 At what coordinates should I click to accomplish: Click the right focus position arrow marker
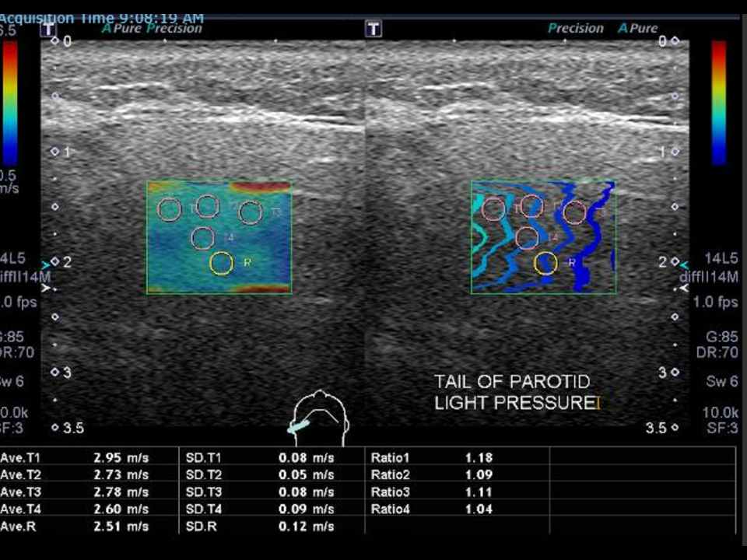685,288
